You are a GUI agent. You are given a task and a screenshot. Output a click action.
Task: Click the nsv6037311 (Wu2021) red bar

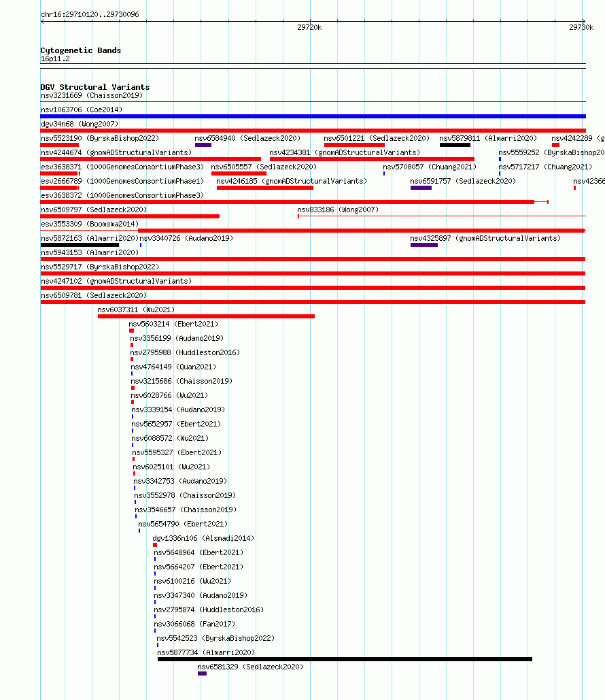206,316
